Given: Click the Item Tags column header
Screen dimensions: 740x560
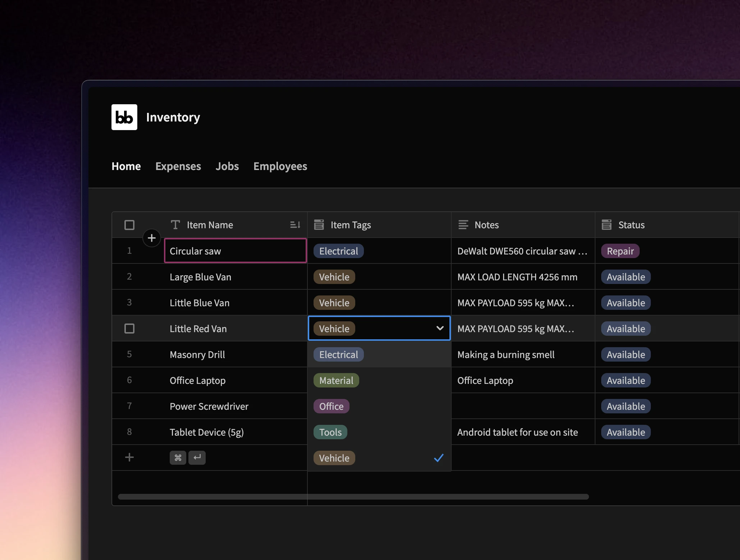Looking at the screenshot, I should (x=379, y=225).
